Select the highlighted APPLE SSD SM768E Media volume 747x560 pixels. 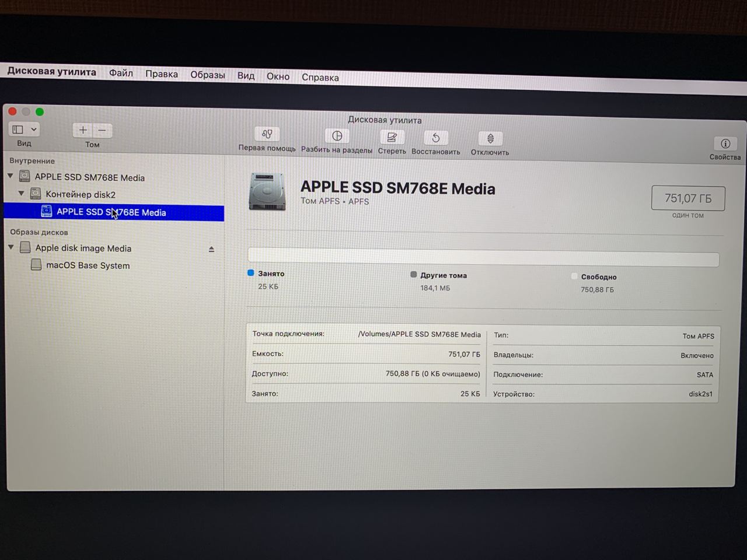click(x=114, y=212)
